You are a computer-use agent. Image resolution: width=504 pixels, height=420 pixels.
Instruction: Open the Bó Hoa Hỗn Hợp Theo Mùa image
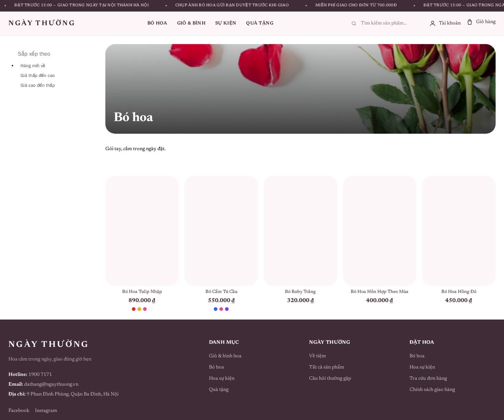[x=380, y=231]
